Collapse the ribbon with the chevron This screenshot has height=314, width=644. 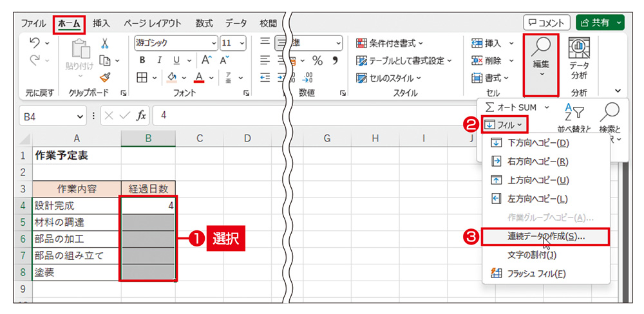tap(617, 91)
